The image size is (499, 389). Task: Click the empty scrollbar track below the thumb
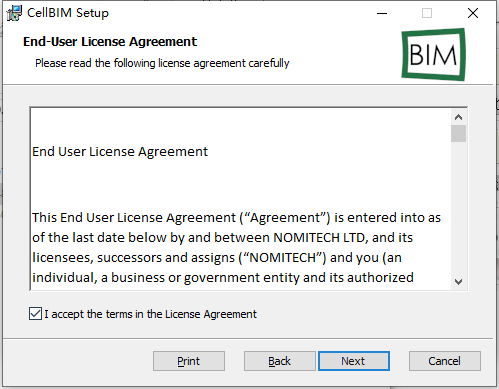tap(458, 208)
